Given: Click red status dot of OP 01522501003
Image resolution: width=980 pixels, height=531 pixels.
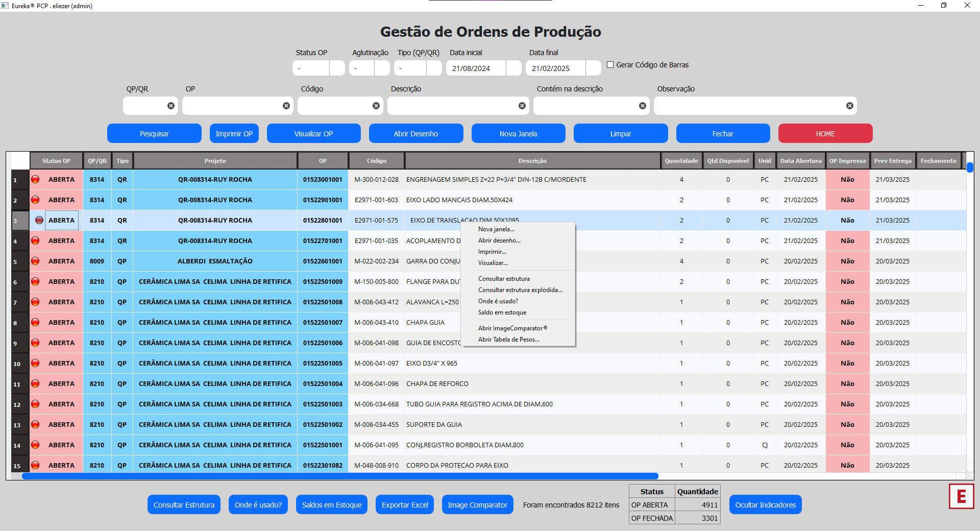Looking at the screenshot, I should pos(35,404).
